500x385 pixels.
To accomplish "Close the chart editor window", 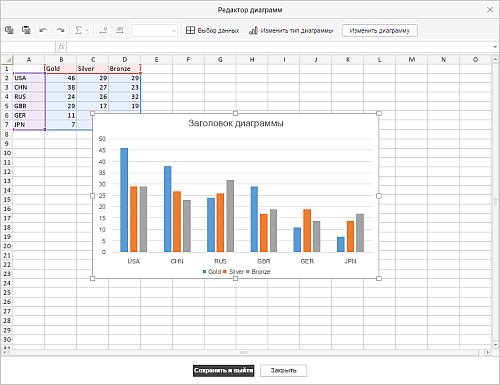I will click(x=490, y=10).
